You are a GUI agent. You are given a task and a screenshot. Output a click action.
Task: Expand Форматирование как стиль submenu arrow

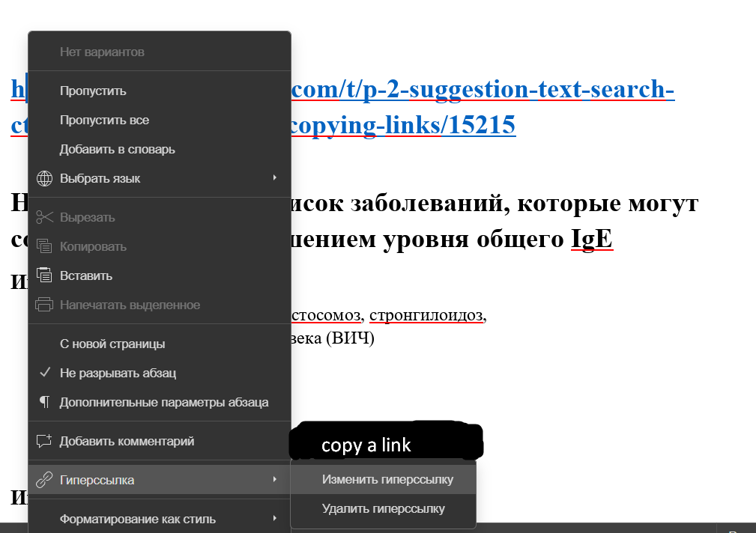[275, 519]
